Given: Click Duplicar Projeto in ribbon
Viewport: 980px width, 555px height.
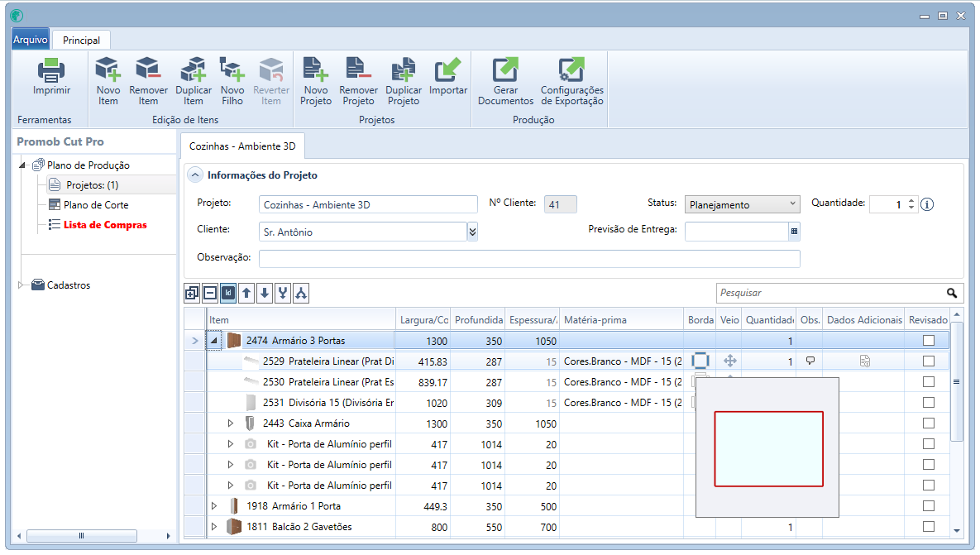Looking at the screenshot, I should (x=403, y=81).
